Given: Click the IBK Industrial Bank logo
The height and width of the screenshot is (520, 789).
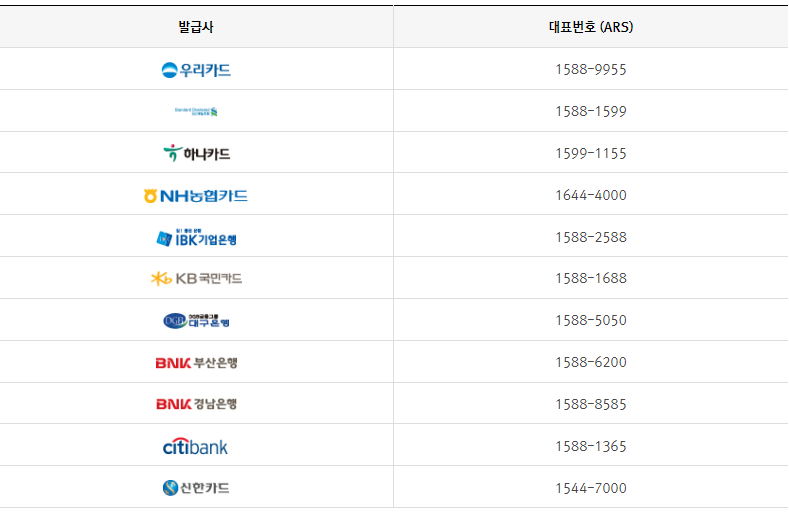Looking at the screenshot, I should click(x=196, y=238).
